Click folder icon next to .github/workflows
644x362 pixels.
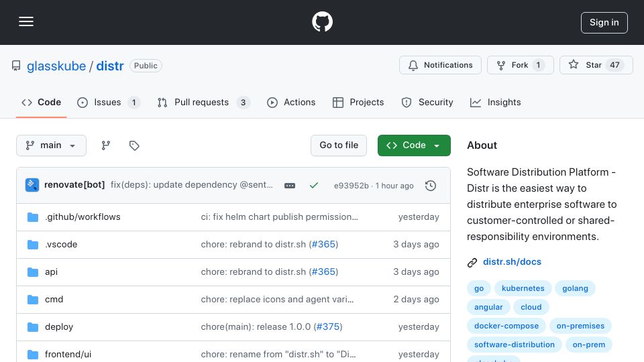point(32,217)
